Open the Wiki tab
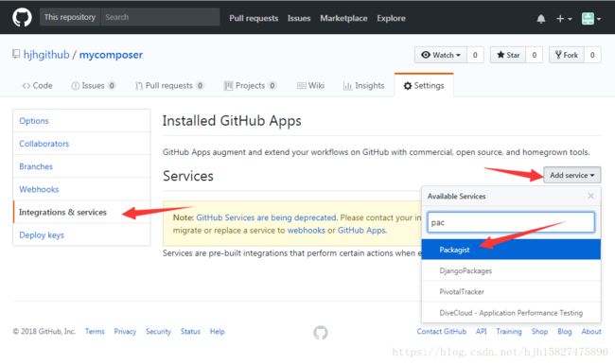615x364 pixels. point(310,85)
